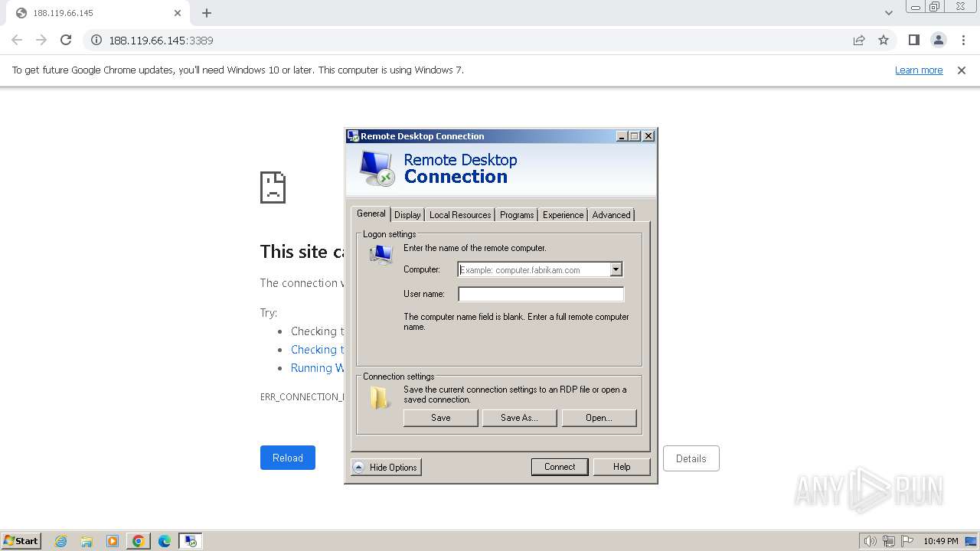Open network tray icon
The image size is (980, 551).
pos(889,541)
